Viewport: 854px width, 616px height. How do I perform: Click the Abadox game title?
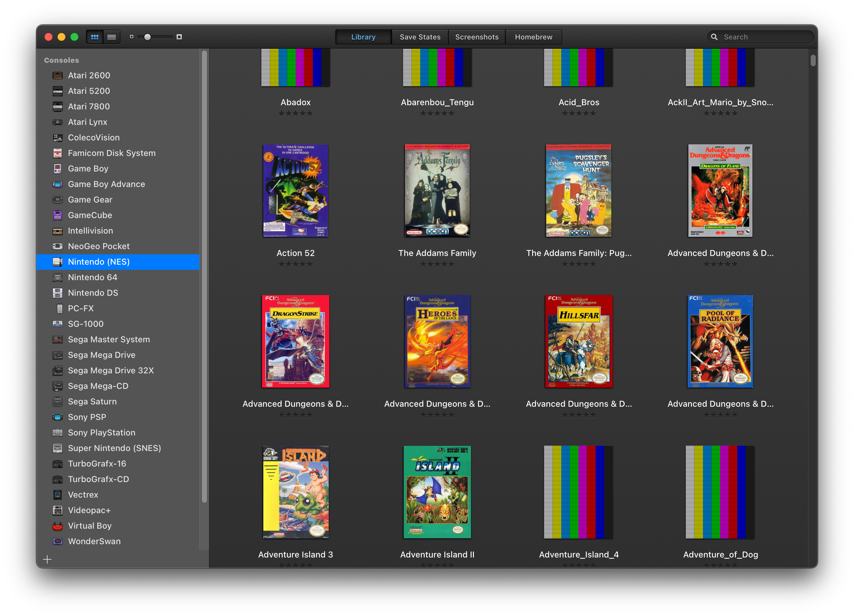coord(296,103)
